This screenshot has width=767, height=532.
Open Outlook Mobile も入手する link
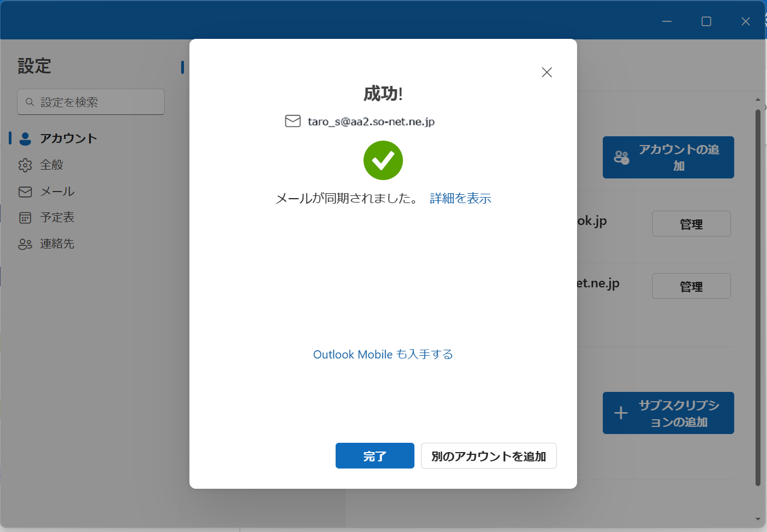(x=383, y=355)
